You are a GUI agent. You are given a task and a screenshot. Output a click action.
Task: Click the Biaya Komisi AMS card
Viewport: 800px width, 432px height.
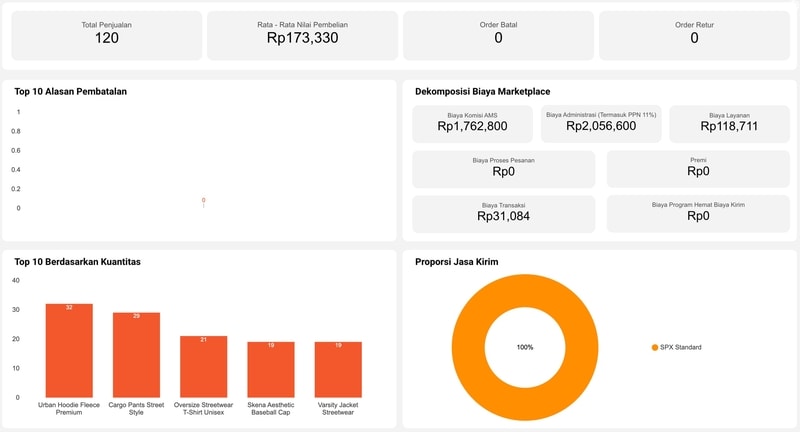(473, 123)
